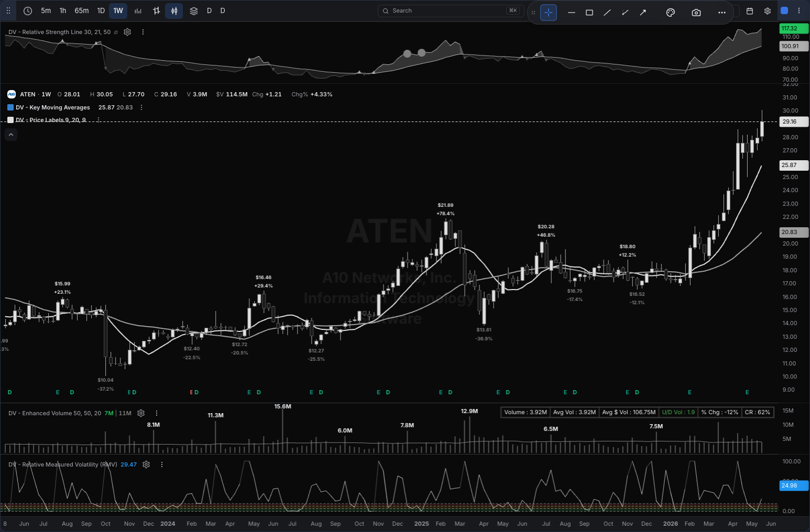Focus the Search input field
This screenshot has width=810, height=532.
450,10
